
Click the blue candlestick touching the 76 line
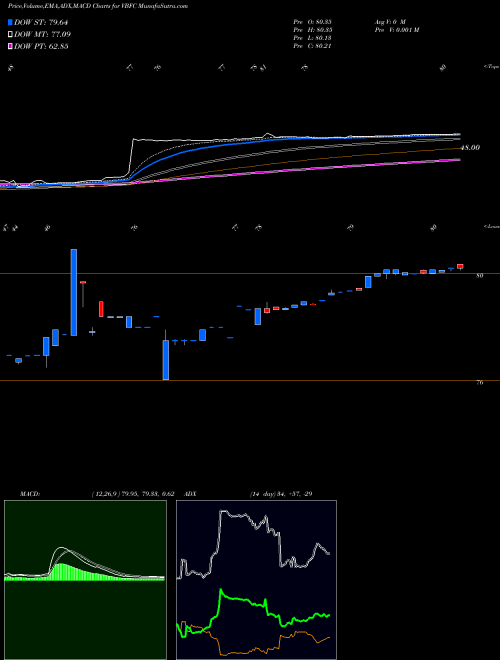(166, 360)
